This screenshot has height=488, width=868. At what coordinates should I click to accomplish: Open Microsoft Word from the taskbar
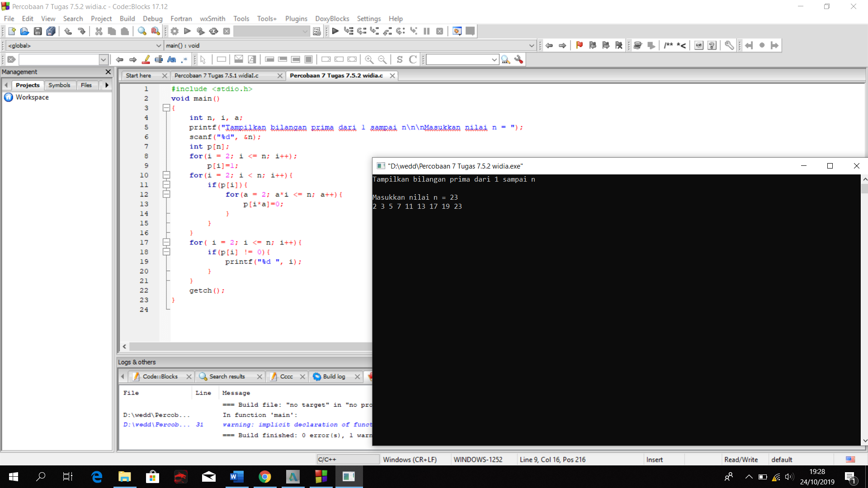[237, 477]
